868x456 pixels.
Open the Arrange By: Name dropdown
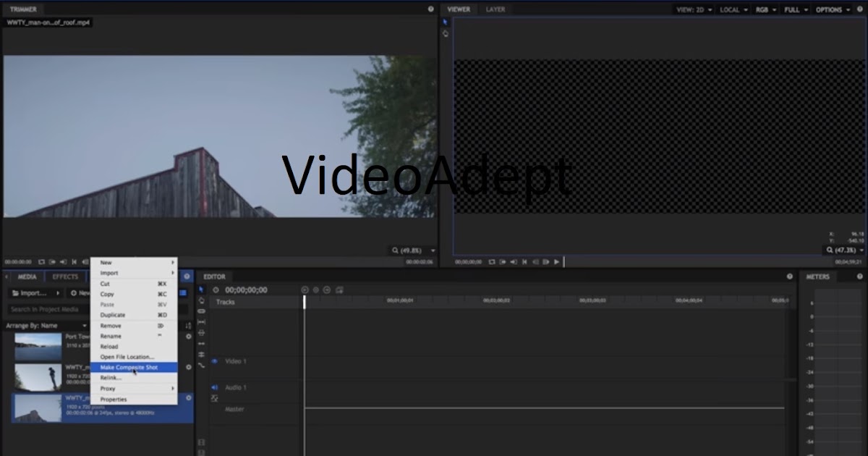(46, 326)
